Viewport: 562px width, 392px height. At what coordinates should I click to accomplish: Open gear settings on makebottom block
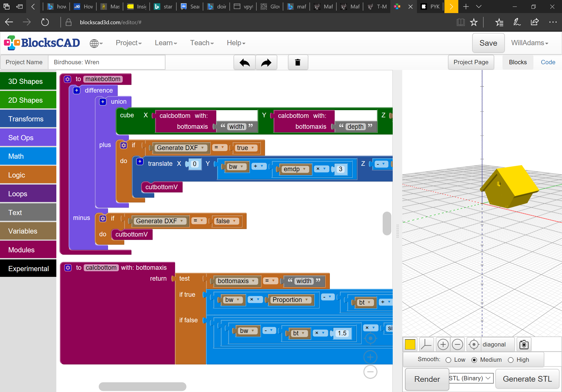tap(67, 79)
